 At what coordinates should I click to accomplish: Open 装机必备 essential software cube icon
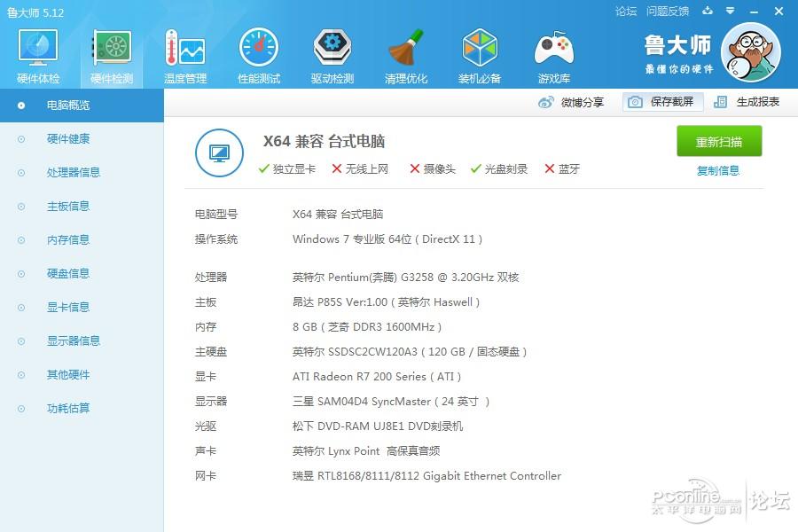[479, 47]
